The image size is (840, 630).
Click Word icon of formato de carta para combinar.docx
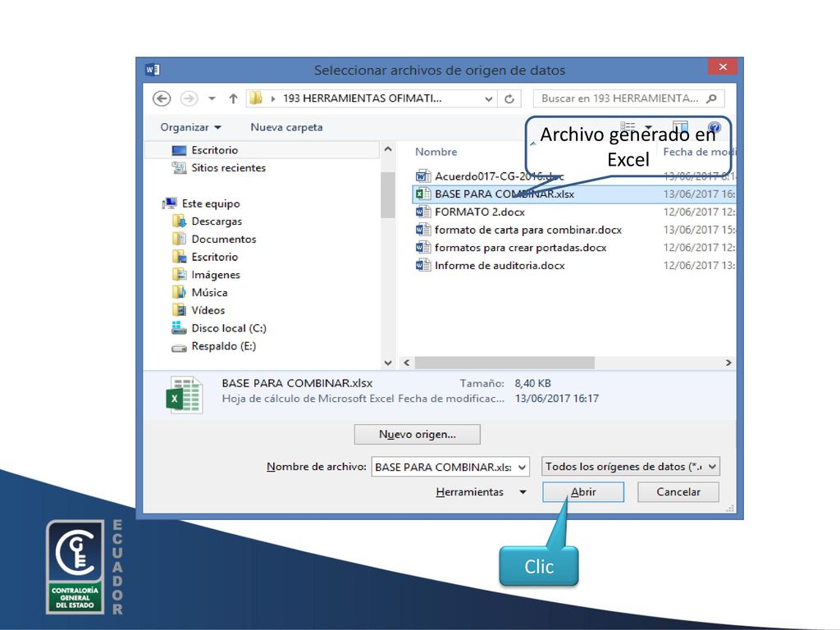pyautogui.click(x=423, y=230)
